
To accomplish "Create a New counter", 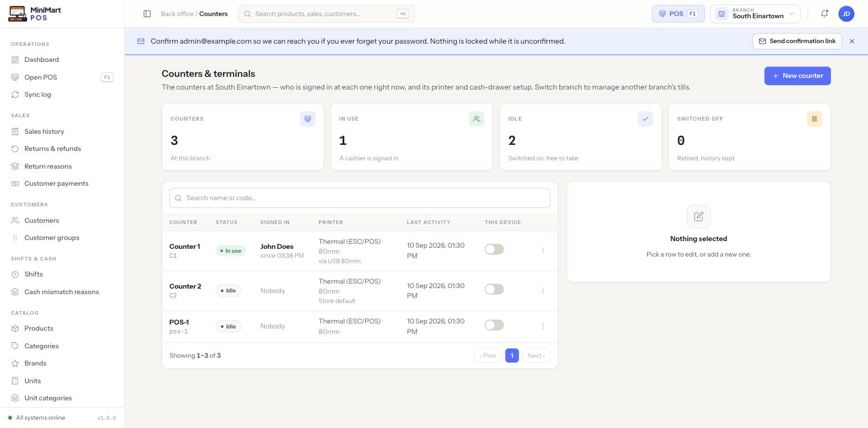I will (x=798, y=76).
